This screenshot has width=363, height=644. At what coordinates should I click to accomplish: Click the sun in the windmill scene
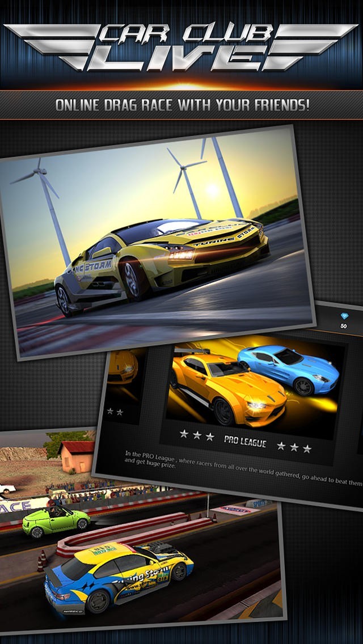coord(213,190)
